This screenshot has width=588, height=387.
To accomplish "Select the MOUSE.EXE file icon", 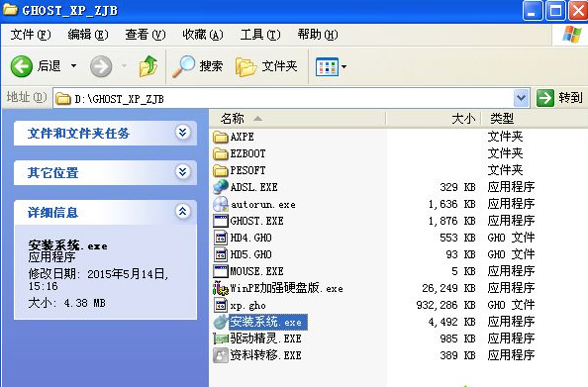I will (x=221, y=271).
